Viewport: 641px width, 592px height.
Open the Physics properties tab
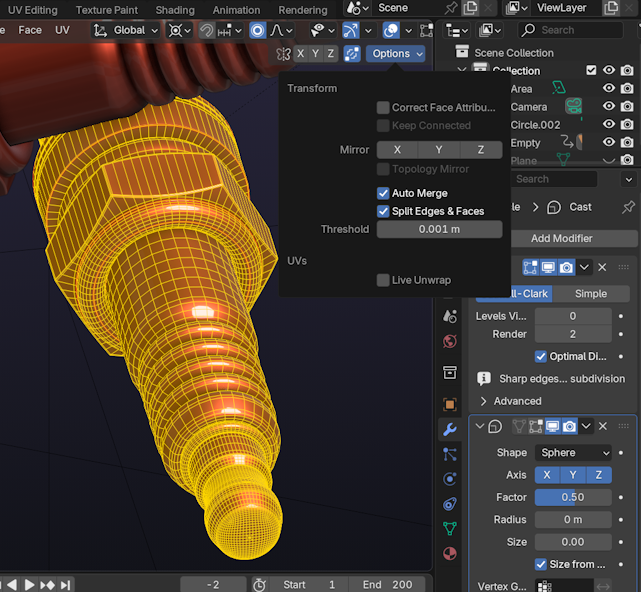450,479
